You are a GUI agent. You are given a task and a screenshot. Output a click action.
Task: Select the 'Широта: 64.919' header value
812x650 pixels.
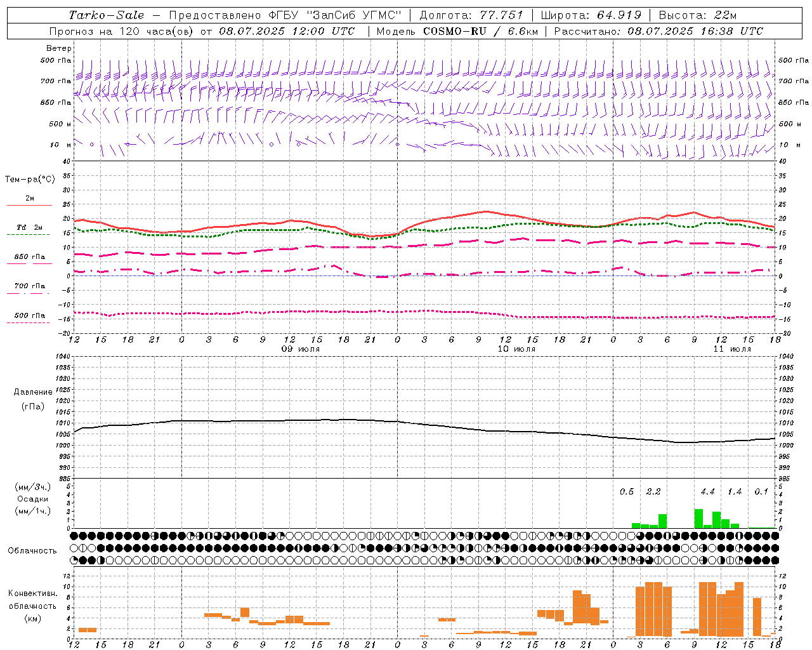(x=591, y=15)
